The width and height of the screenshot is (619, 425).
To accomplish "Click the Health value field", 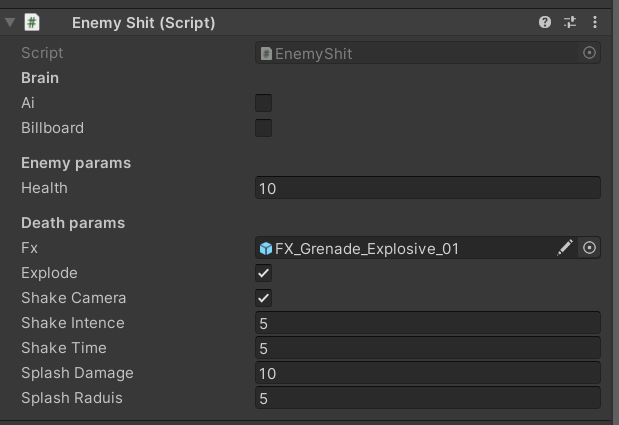I will coord(428,188).
